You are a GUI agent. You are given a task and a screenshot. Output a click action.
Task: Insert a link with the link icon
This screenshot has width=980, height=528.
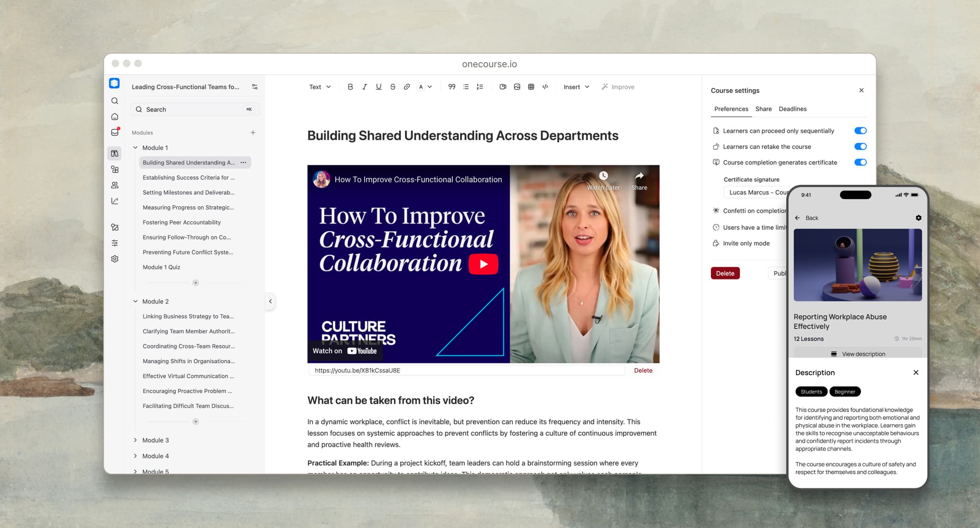407,87
